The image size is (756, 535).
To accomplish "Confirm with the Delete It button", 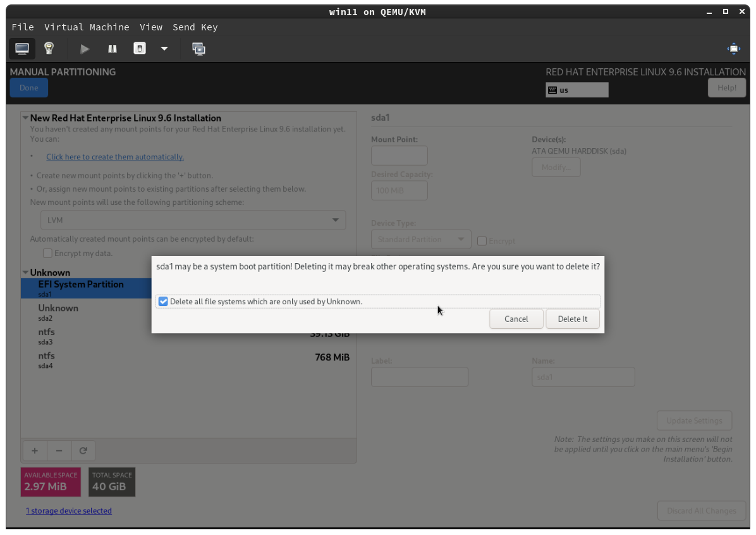I will [x=572, y=319].
